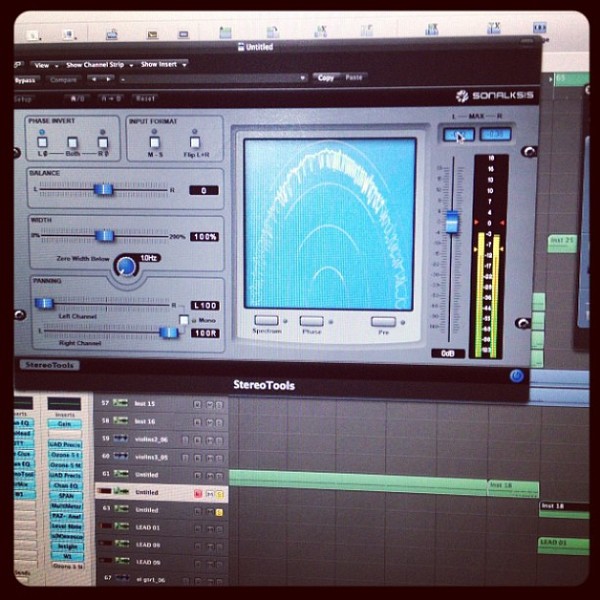Click the Width slider handle

(x=104, y=236)
